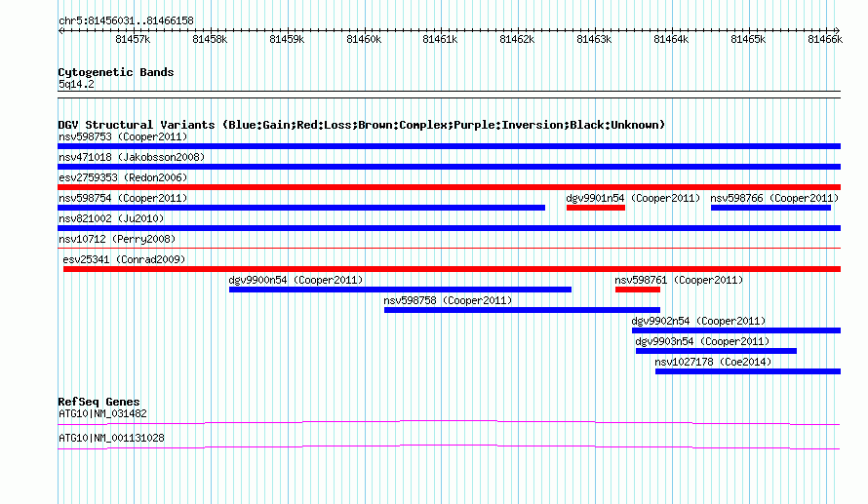This screenshot has height=504, width=868.
Task: Click the 81458k ruler tick label
Action: pyautogui.click(x=210, y=39)
